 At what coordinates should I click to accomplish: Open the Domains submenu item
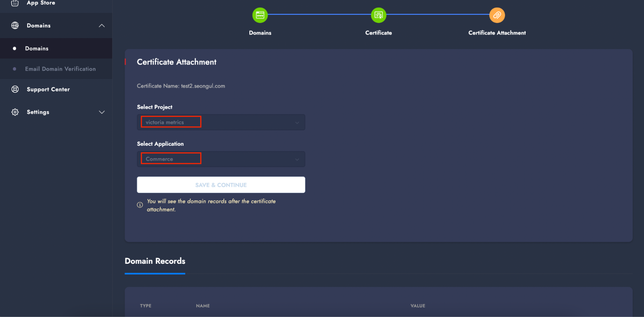pyautogui.click(x=37, y=48)
